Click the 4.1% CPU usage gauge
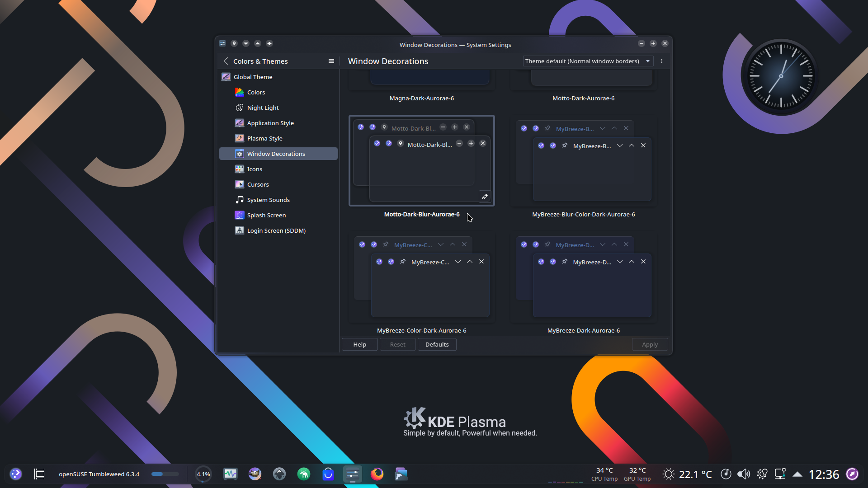 click(x=203, y=474)
